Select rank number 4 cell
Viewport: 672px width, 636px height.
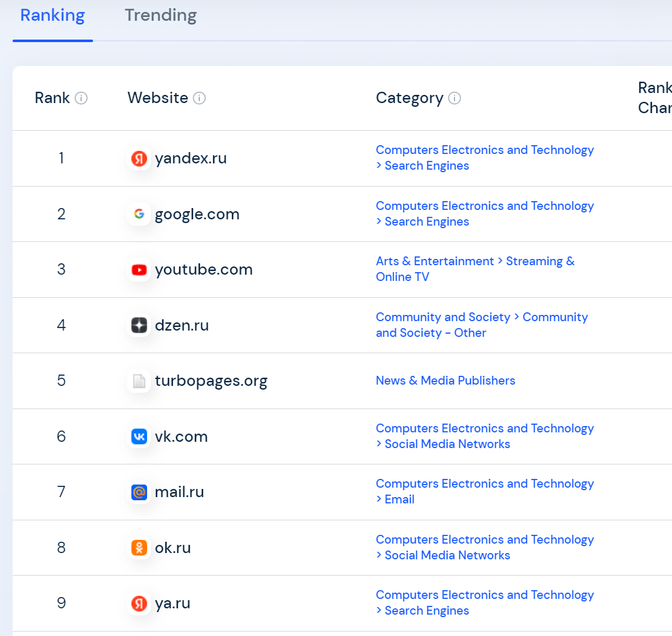click(61, 326)
